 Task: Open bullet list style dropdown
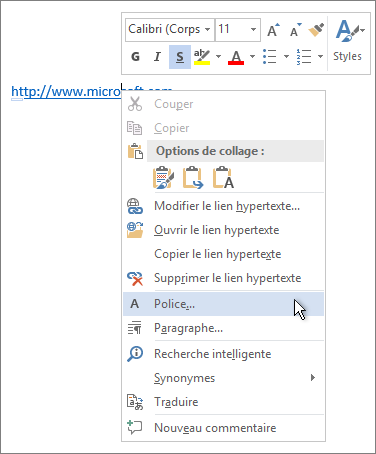(x=286, y=56)
